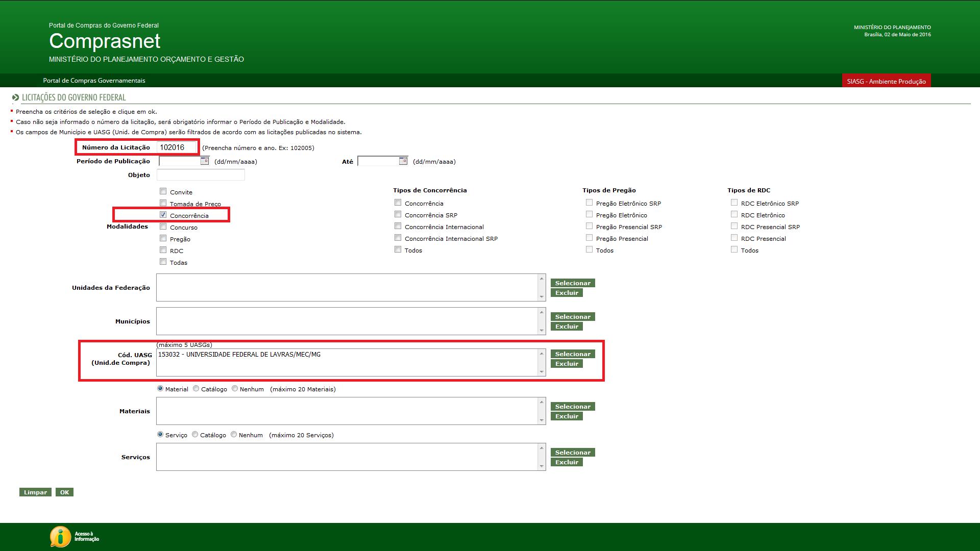Check the Pregão modality checkbox
This screenshot has height=551, width=980.
[x=163, y=238]
